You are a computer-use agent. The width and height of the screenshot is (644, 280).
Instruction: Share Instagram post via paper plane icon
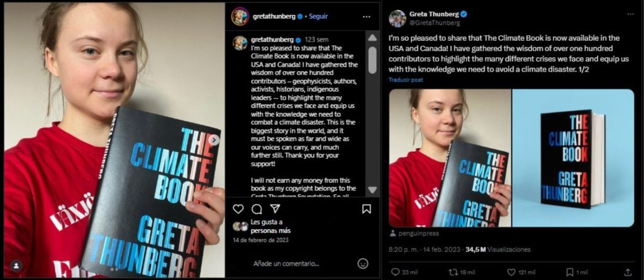tap(275, 209)
